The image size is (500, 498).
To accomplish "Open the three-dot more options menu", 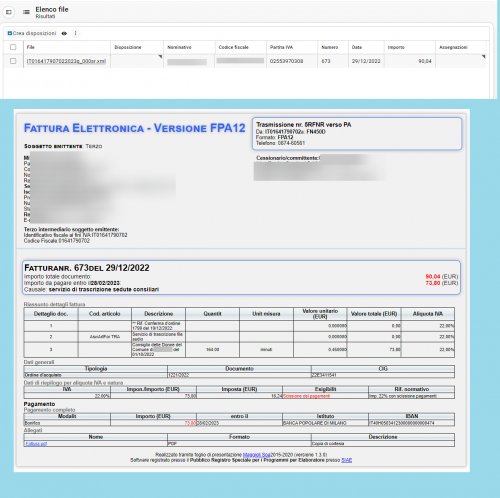I will tap(76, 33).
